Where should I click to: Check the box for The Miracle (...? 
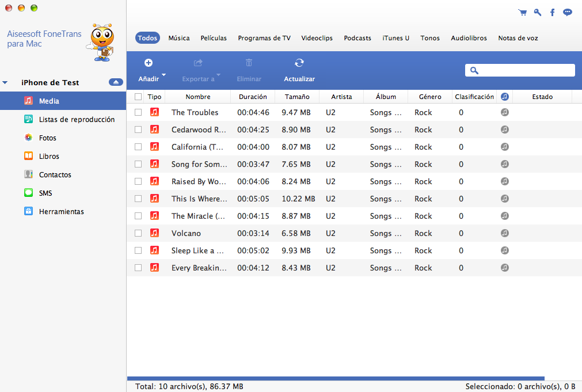tap(138, 216)
